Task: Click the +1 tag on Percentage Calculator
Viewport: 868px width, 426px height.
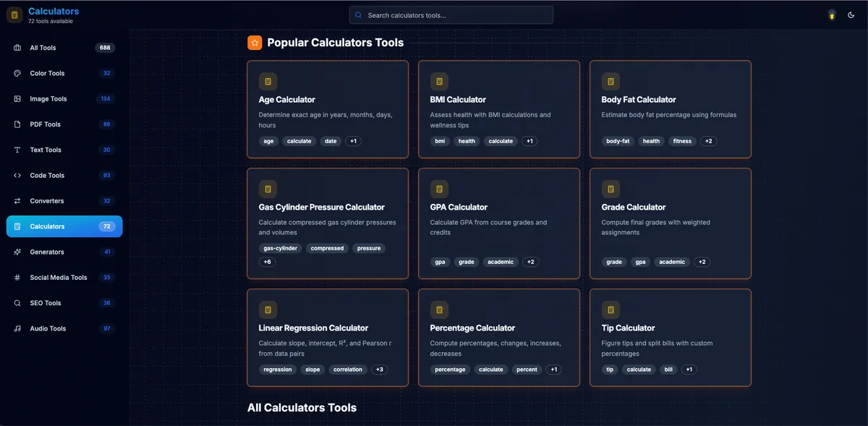Action: click(x=553, y=370)
